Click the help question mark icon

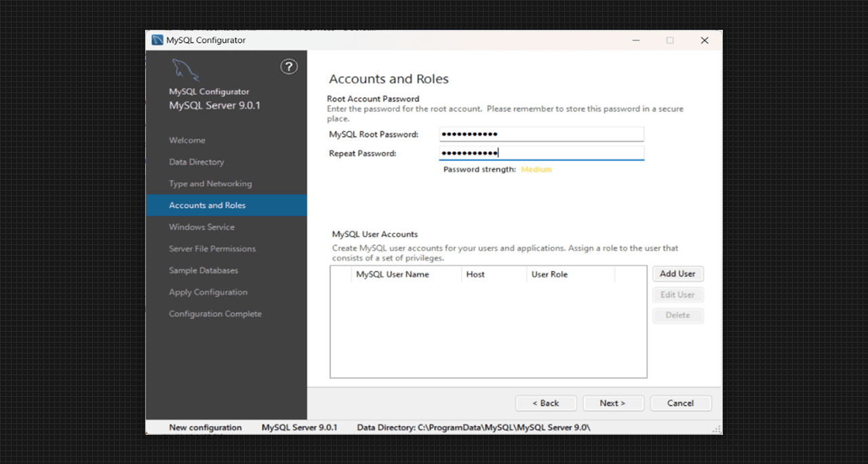pos(289,66)
